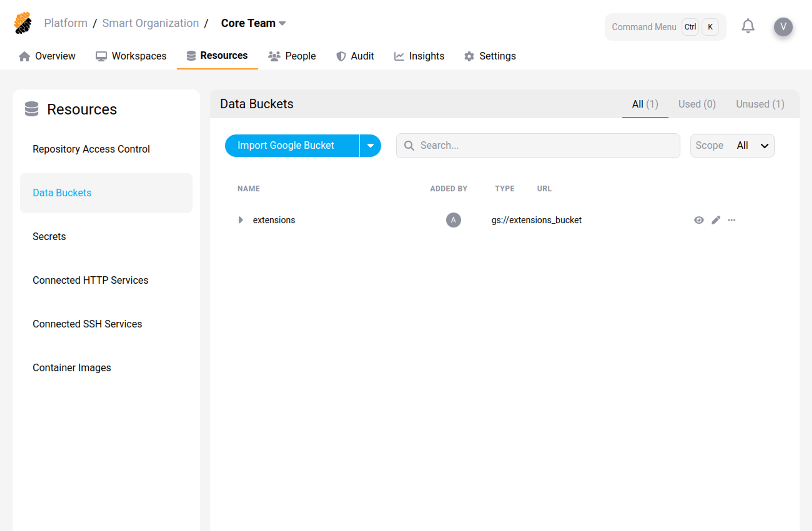Image resolution: width=812 pixels, height=531 pixels.
Task: Expand the extensions bucket row
Action: click(240, 220)
